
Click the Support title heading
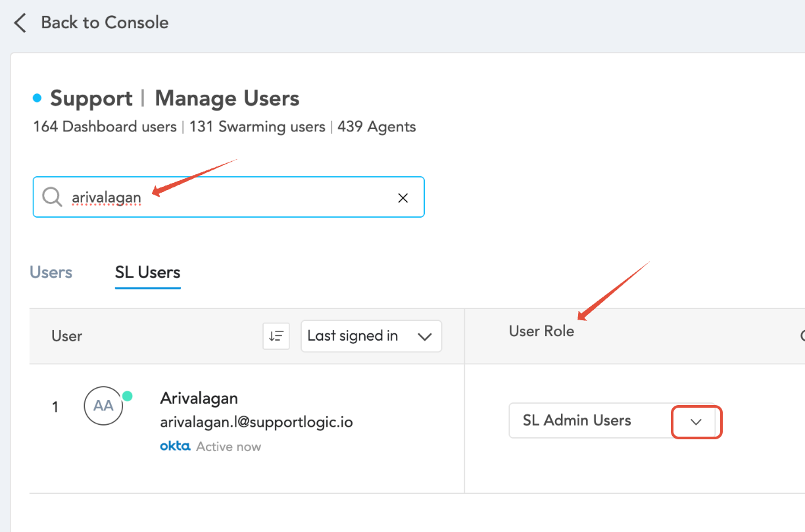point(91,99)
